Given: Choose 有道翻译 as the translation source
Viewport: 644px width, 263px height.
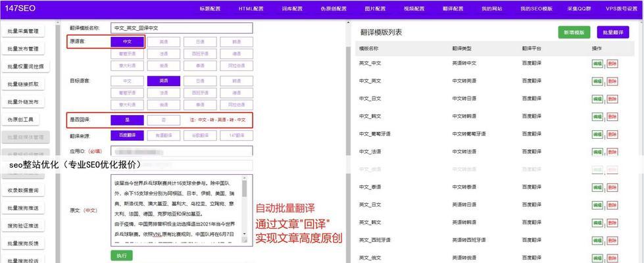Looking at the screenshot, I should click(x=163, y=135).
